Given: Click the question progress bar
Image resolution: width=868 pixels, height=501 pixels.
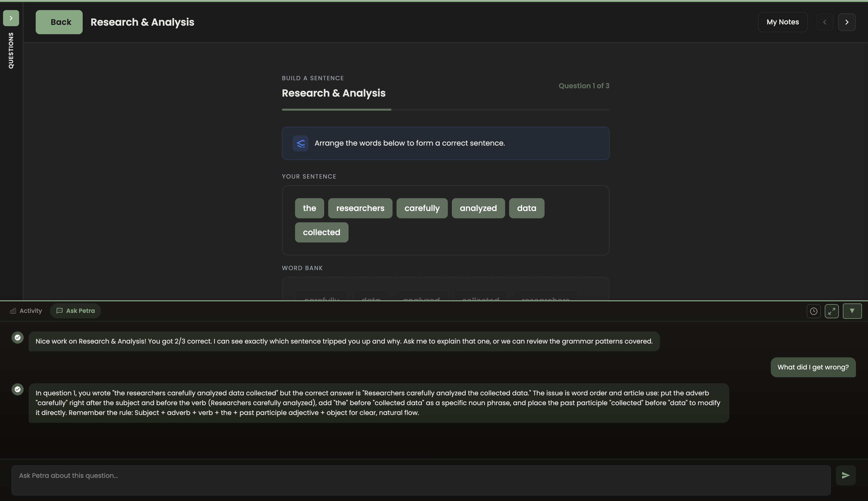Looking at the screenshot, I should point(445,109).
